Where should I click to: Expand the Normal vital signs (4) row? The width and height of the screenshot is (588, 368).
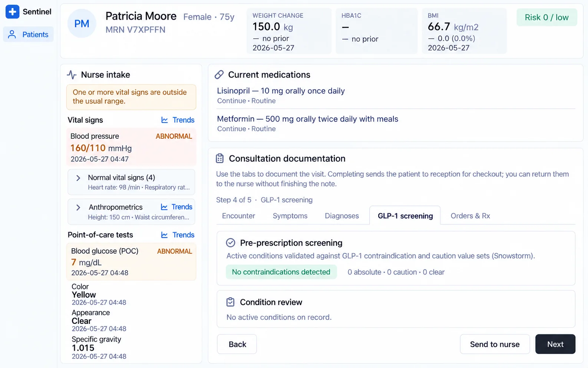point(131,182)
